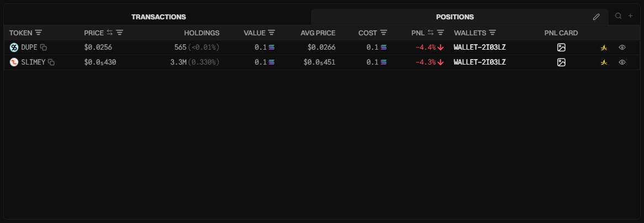Screen dimensions: 644x223
Task: Click WALLET-2I03LZ in the SLIMEY row
Action: point(479,62)
